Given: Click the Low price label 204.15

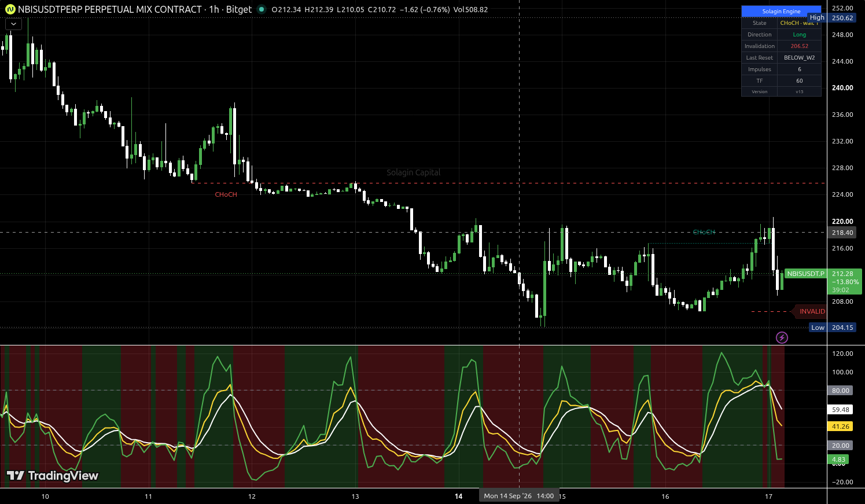Looking at the screenshot, I should click(842, 328).
